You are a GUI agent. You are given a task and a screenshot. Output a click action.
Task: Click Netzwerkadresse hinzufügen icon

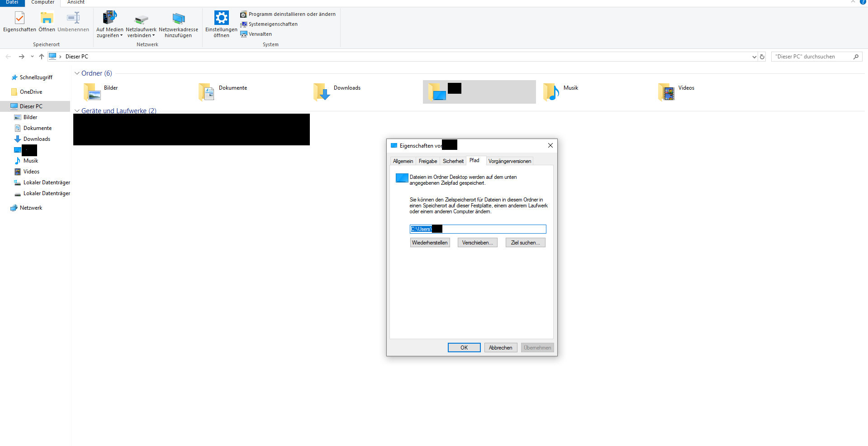pyautogui.click(x=179, y=19)
